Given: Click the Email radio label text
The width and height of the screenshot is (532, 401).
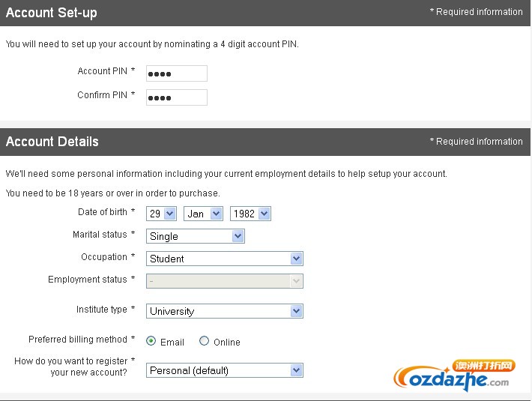Looking at the screenshot, I should 172,343.
